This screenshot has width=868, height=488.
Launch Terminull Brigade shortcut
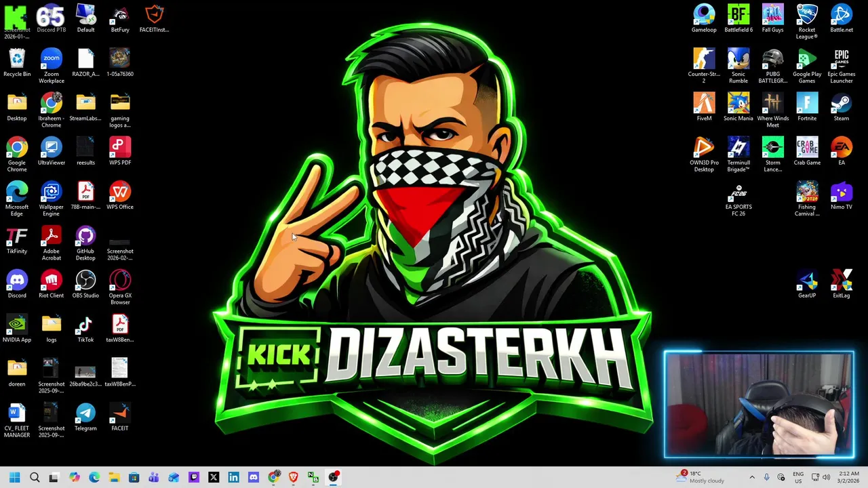coord(738,154)
